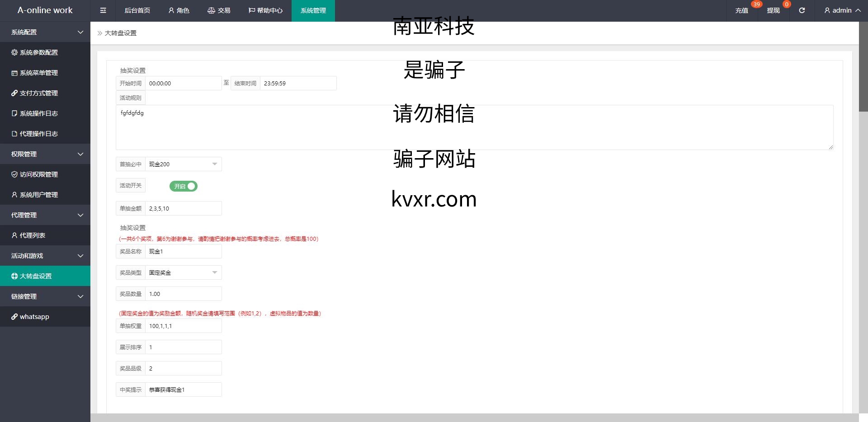Click the refresh icon in top bar
The height and width of the screenshot is (422, 868).
pos(802,10)
